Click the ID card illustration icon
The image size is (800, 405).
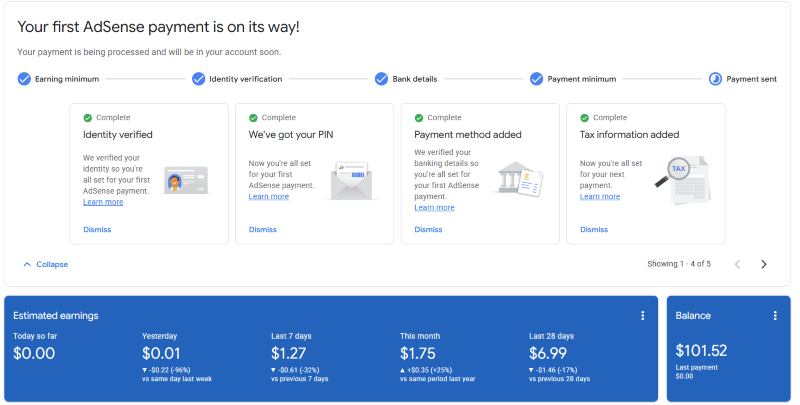point(184,180)
